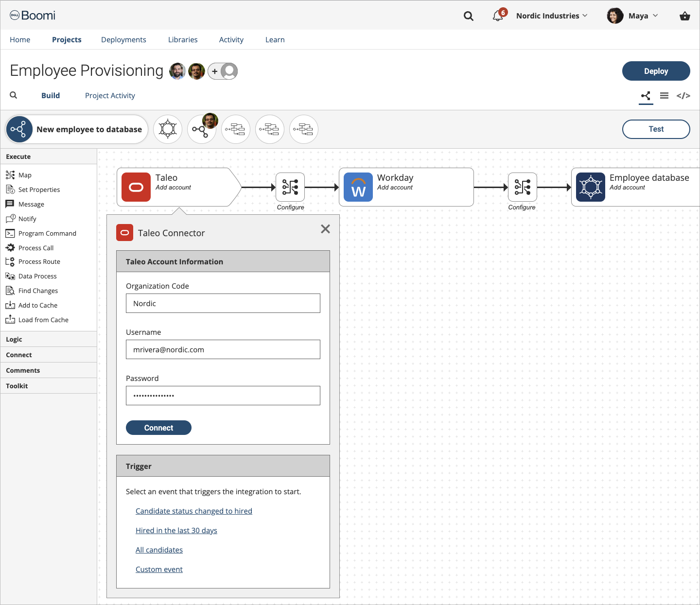700x605 pixels.
Task: Open first tree-diagram process icon
Action: click(x=236, y=129)
